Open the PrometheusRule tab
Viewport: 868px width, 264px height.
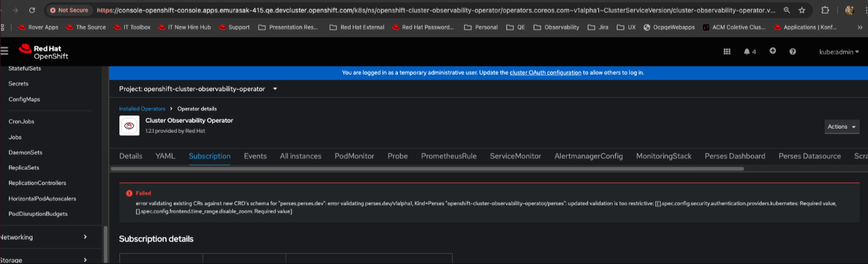pyautogui.click(x=449, y=156)
